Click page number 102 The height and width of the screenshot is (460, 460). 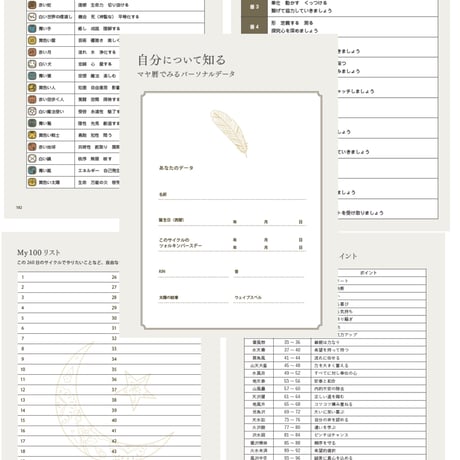(19, 207)
